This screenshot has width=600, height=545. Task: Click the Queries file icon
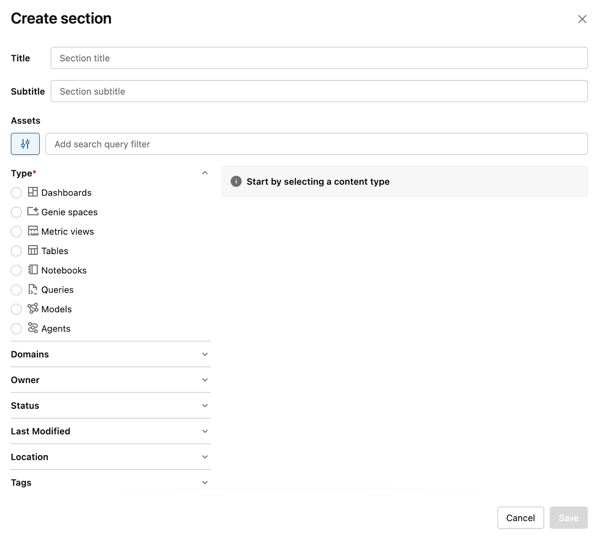(x=33, y=289)
